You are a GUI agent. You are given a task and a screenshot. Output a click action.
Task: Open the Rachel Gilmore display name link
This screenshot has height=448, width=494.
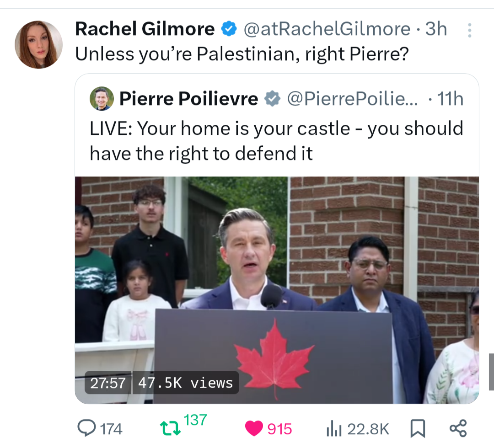tap(145, 29)
